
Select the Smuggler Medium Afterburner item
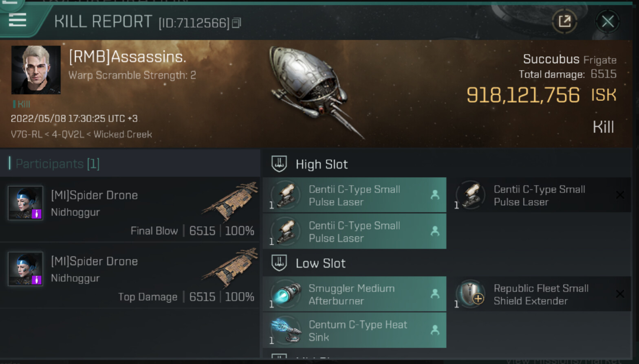pos(354,294)
